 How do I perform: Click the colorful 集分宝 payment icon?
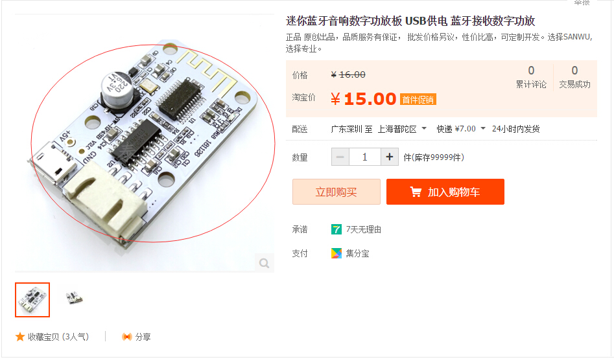point(337,253)
